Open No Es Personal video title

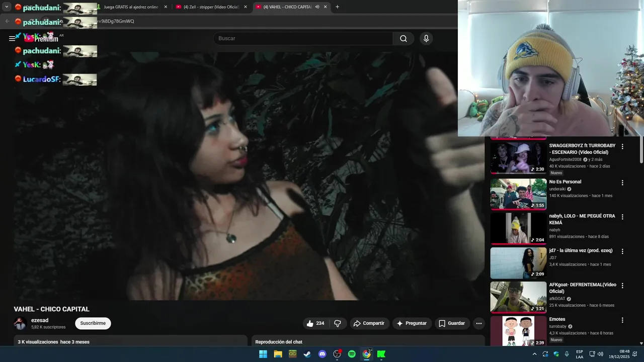click(565, 182)
